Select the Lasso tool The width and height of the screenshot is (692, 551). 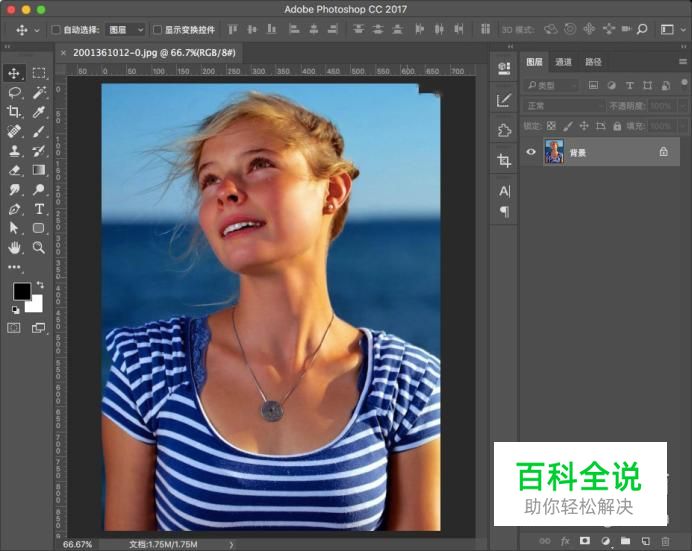point(14,92)
